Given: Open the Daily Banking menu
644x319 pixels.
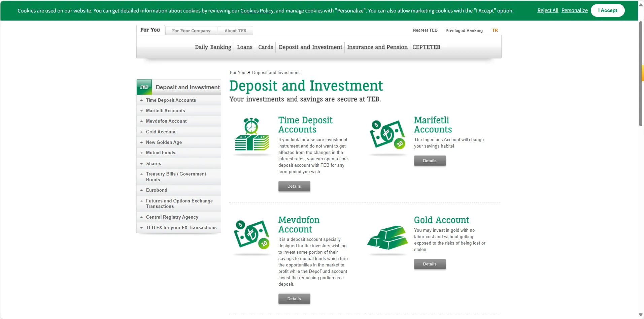Looking at the screenshot, I should coord(213,47).
